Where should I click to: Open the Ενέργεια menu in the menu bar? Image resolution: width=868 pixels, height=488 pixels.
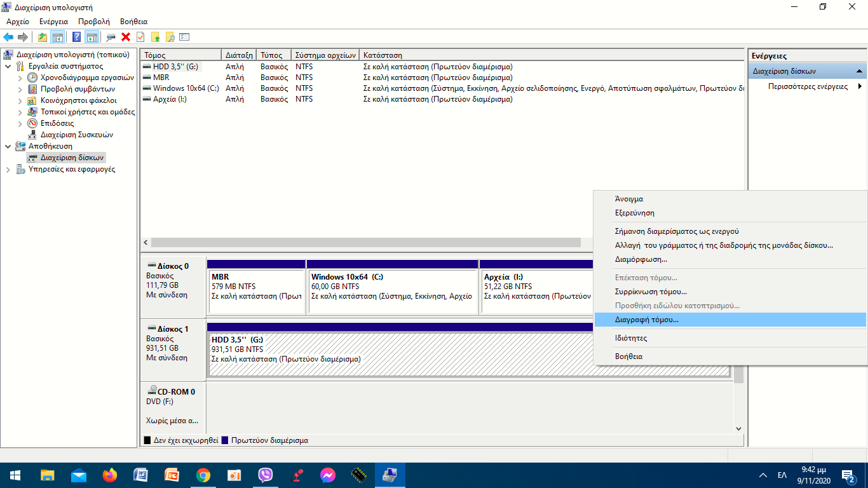click(53, 22)
